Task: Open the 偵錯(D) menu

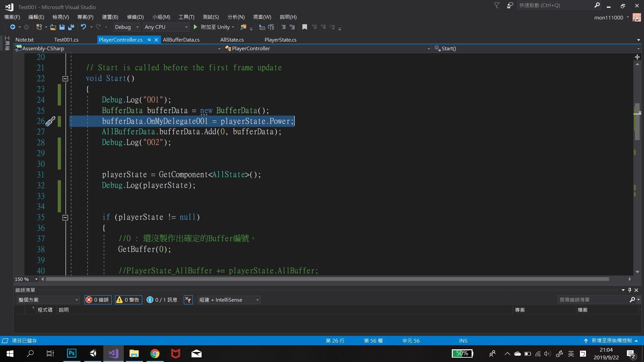Action: click(135, 17)
